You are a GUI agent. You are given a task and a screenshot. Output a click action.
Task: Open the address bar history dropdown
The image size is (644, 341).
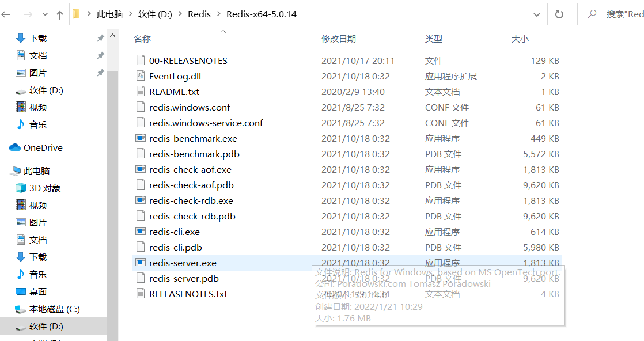coord(536,14)
